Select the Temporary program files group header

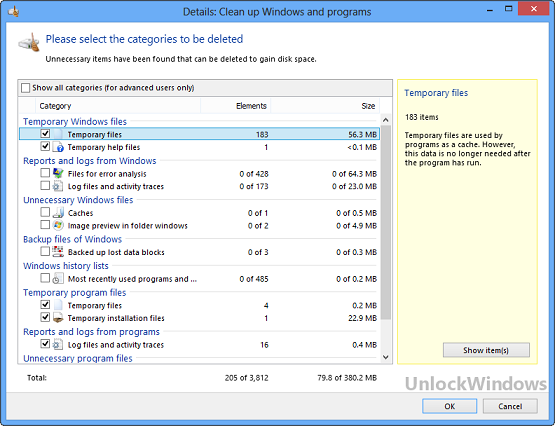point(74,293)
